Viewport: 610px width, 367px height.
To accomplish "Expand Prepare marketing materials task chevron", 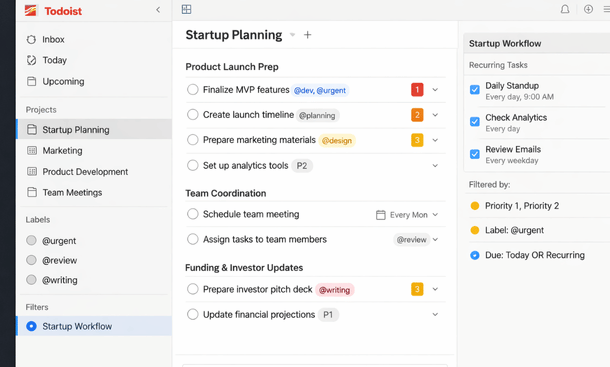I will pos(435,140).
